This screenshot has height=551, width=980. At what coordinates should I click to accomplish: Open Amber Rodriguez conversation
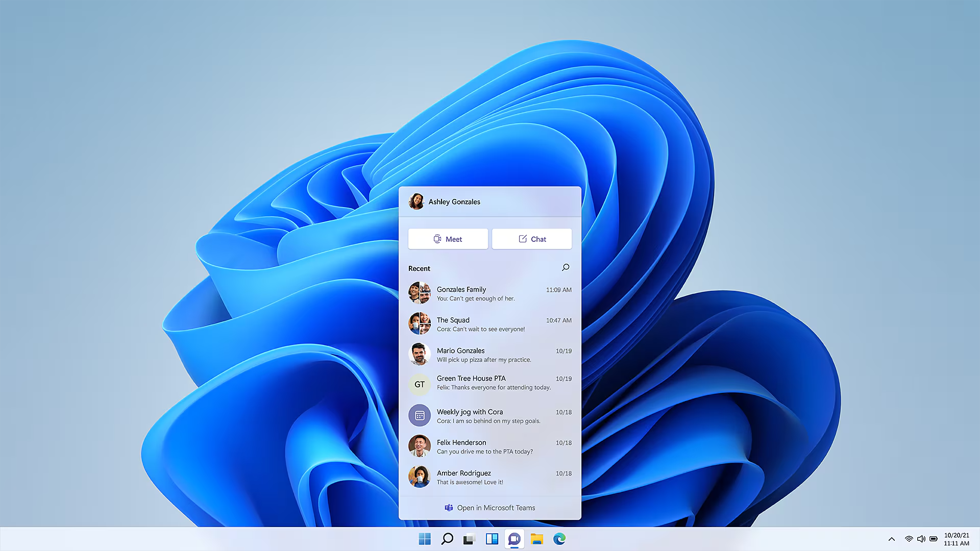490,477
